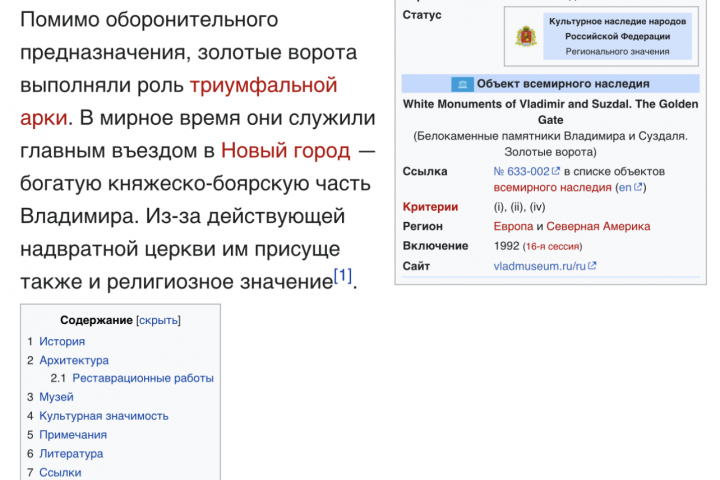Image resolution: width=720 pixels, height=480 pixels.
Task: Click the coat of arms icon in Статус
Action: (526, 36)
